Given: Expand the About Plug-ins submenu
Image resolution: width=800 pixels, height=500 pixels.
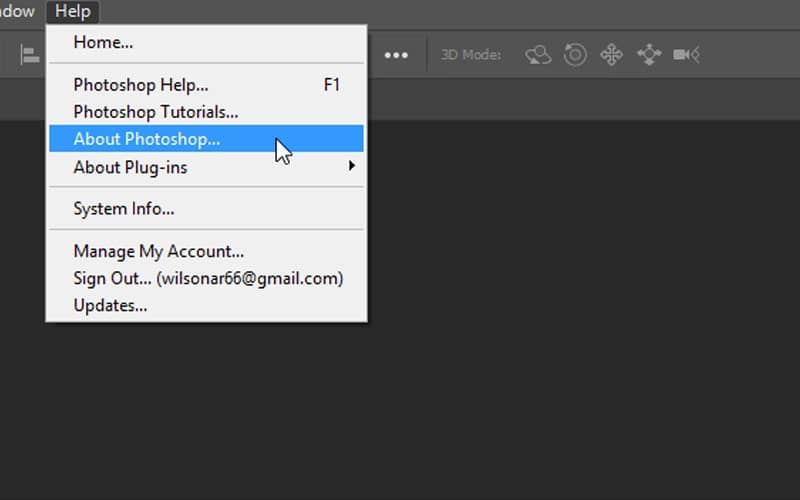Looking at the screenshot, I should [x=206, y=167].
